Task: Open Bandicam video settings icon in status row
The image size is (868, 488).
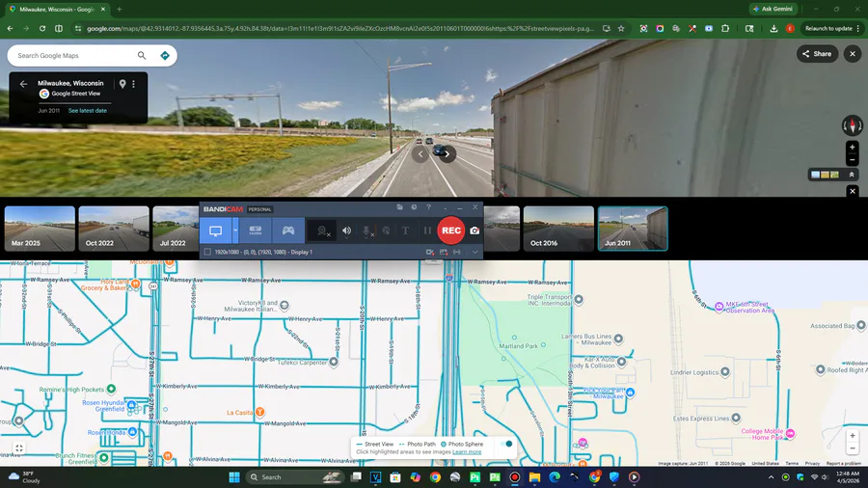Action: [x=429, y=252]
